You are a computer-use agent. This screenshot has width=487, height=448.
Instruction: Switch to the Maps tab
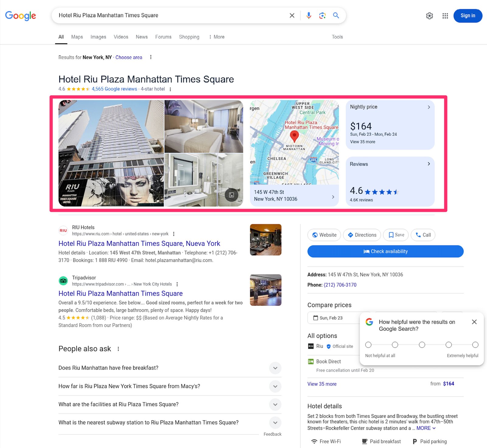[77, 37]
